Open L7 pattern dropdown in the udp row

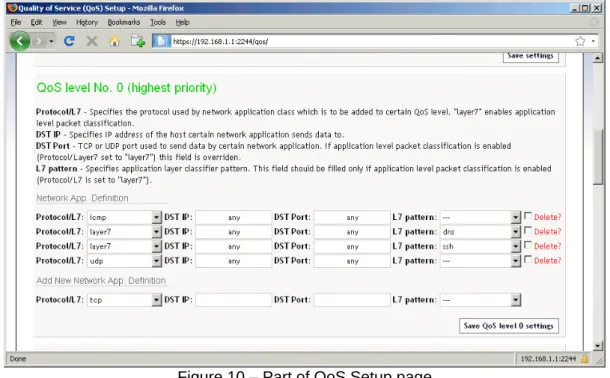click(480, 261)
